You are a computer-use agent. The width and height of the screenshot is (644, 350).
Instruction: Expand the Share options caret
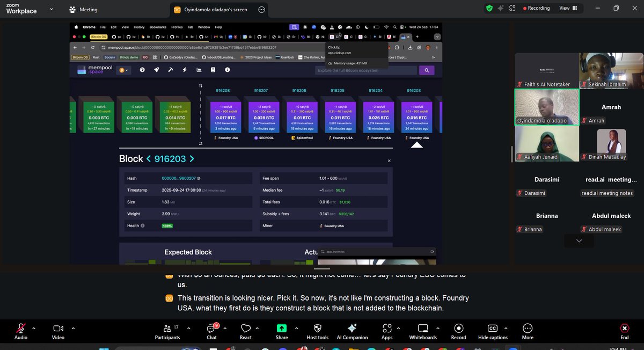pyautogui.click(x=297, y=328)
